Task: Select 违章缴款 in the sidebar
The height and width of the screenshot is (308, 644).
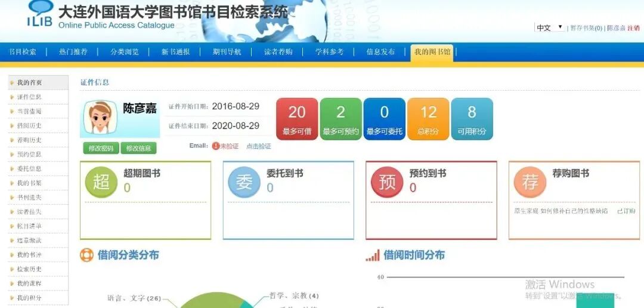Action: point(38,241)
